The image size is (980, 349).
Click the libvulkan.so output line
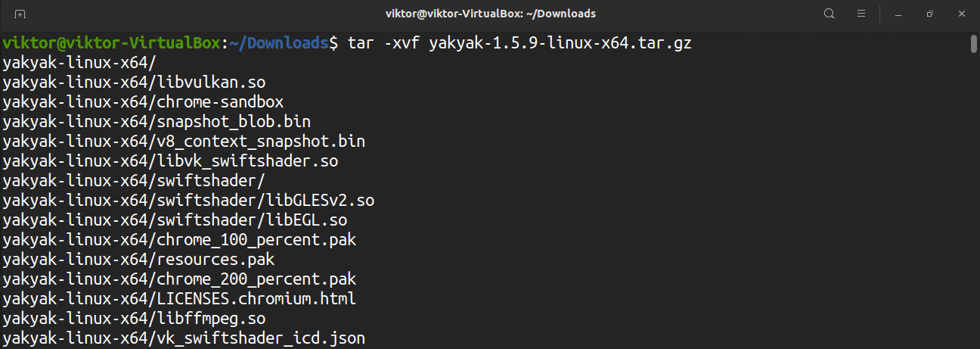click(134, 82)
